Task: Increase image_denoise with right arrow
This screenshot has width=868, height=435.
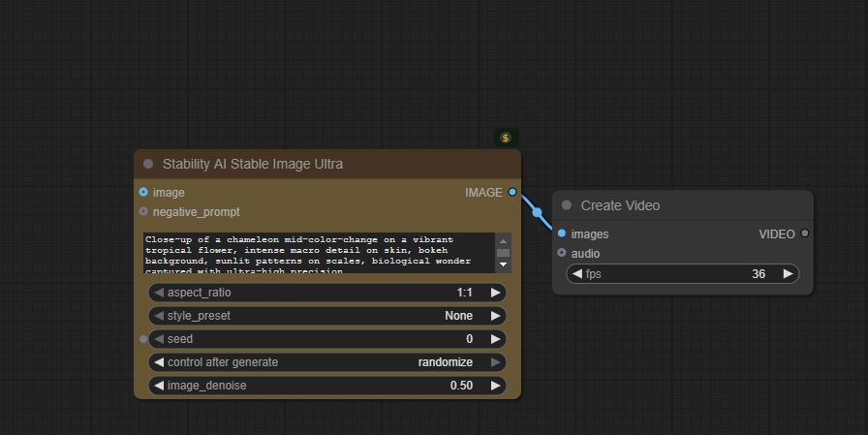Action: [496, 386]
